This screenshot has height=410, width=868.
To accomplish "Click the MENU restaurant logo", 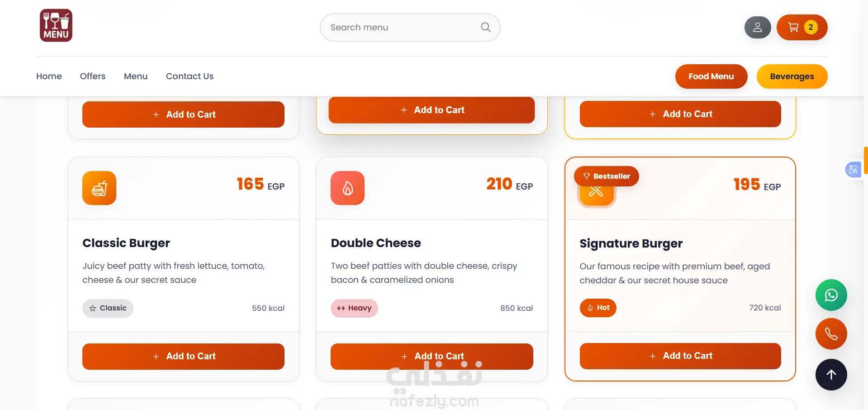I will click(x=56, y=25).
